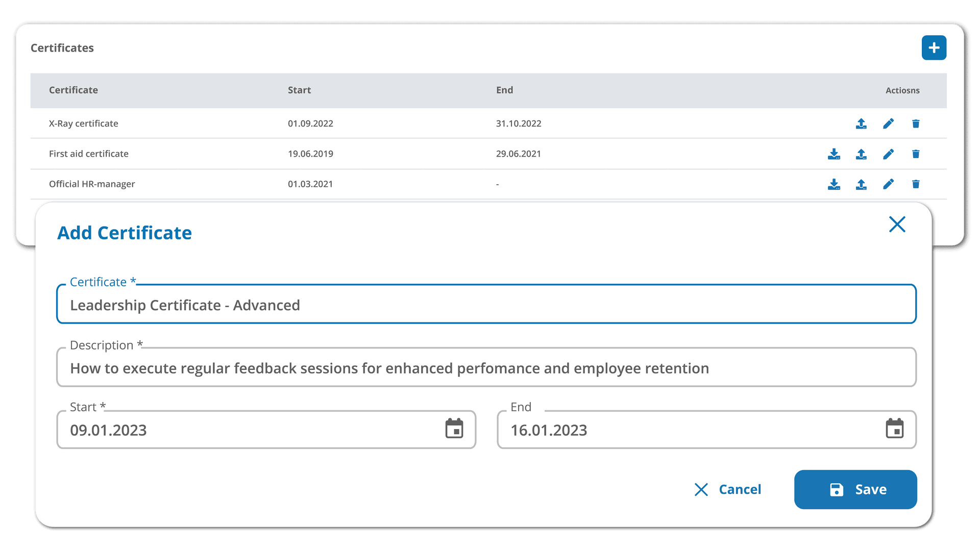Delete the Official HR-manager row

point(916,184)
